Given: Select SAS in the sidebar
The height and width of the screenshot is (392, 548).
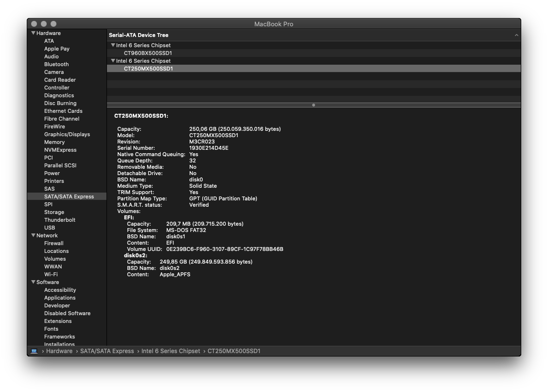Looking at the screenshot, I should pos(49,189).
